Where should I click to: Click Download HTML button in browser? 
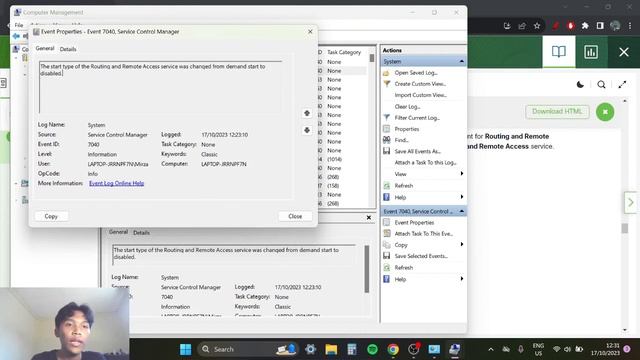click(557, 111)
